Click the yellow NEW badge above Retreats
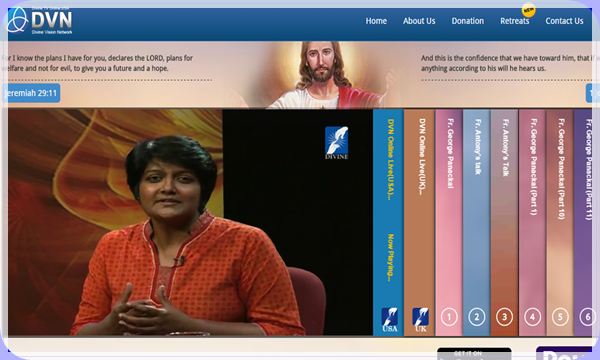 [x=528, y=10]
